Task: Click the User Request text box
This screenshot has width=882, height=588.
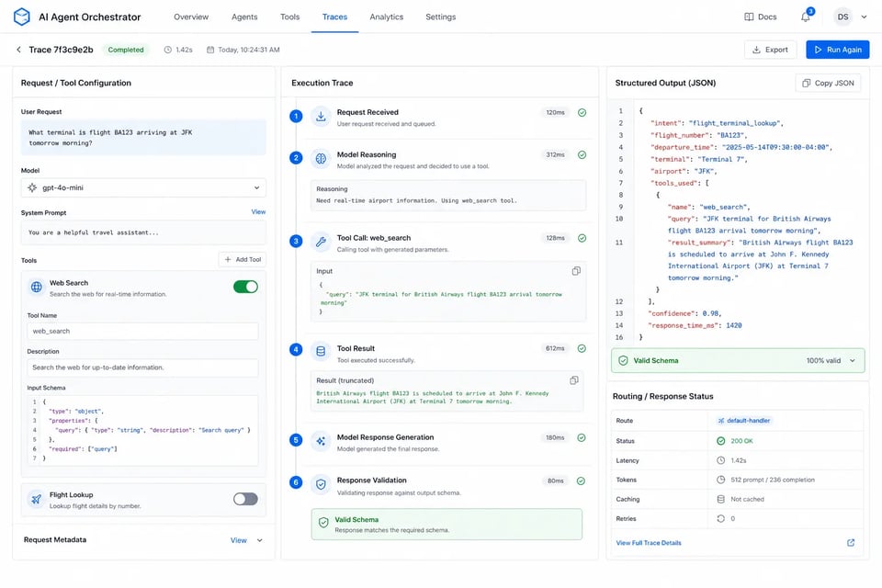Action: coord(143,138)
